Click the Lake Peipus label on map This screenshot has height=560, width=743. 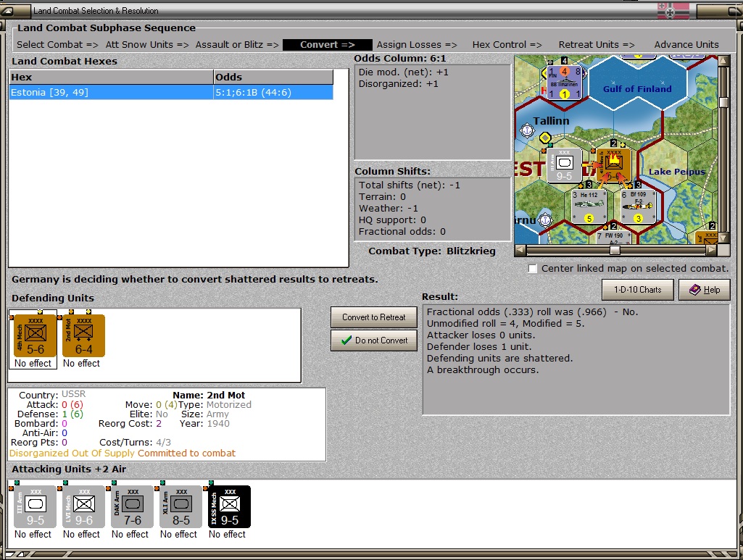click(x=676, y=172)
